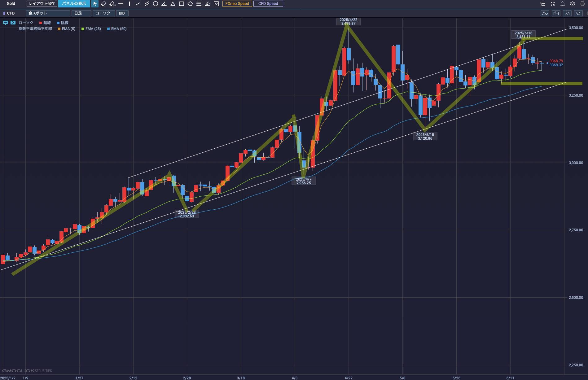Click the 3,250.00 price axis label
The height and width of the screenshot is (380, 588).
[x=576, y=95]
